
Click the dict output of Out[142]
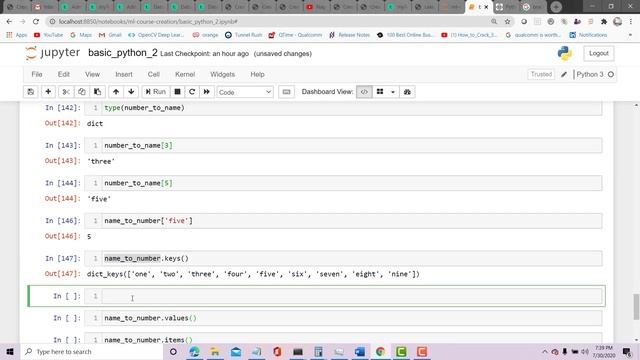[95, 124]
